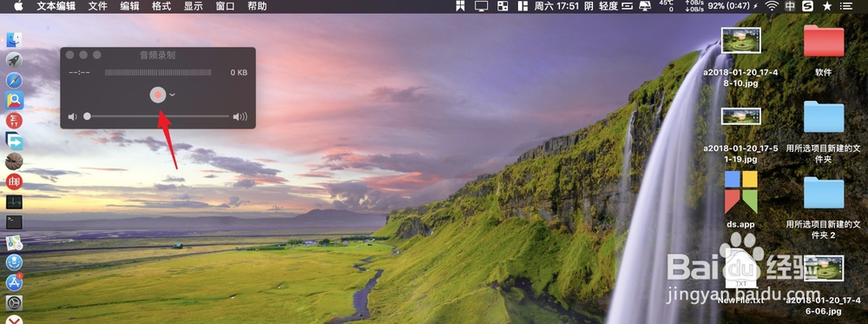Open Activity Monitor icon in Dock
Screen dimensions: 868x324
14,202
